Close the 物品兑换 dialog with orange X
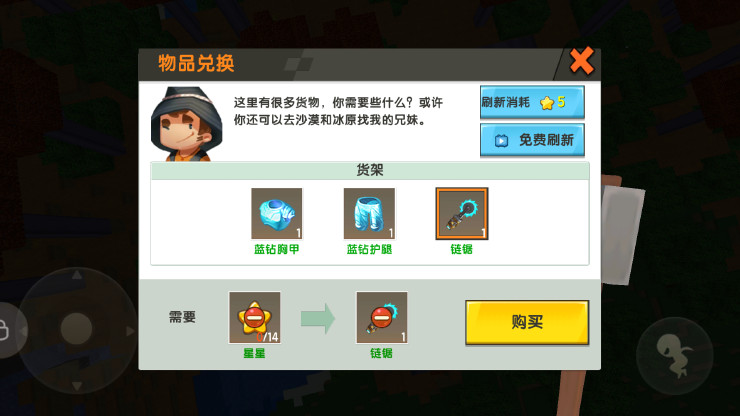 (581, 61)
